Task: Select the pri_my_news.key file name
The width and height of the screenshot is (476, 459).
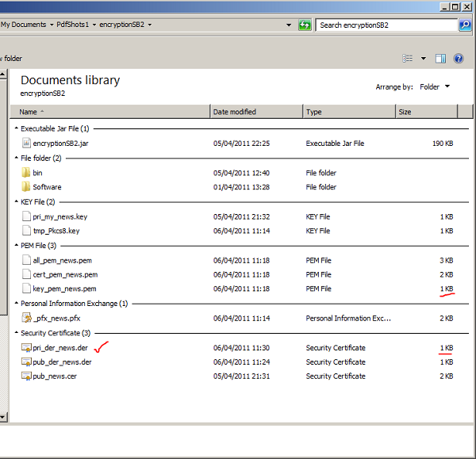Action: point(60,216)
